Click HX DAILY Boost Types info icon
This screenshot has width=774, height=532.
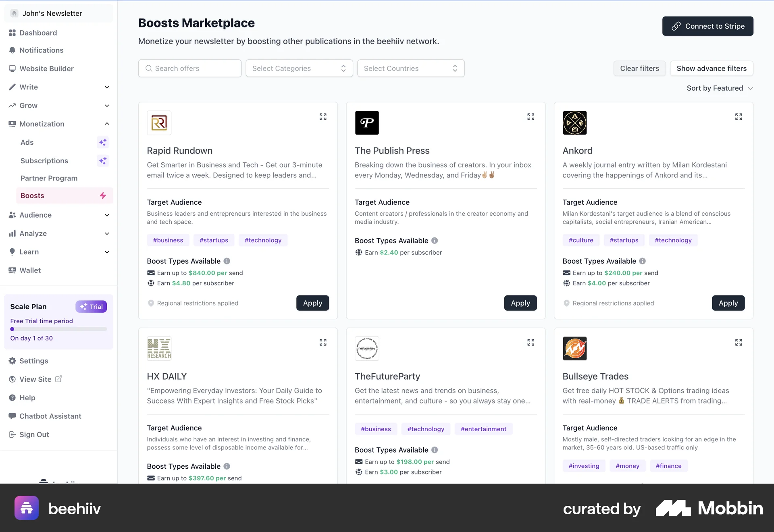(227, 466)
